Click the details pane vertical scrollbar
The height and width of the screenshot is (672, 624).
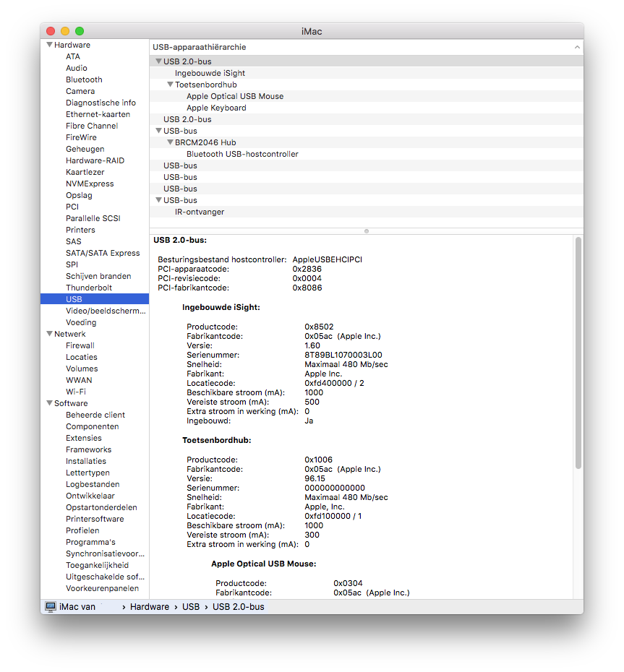click(x=578, y=353)
